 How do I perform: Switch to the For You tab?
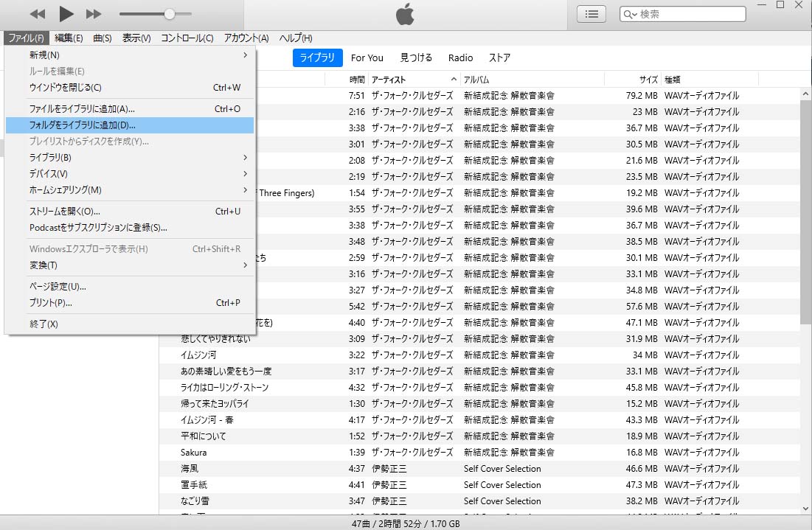pyautogui.click(x=367, y=58)
